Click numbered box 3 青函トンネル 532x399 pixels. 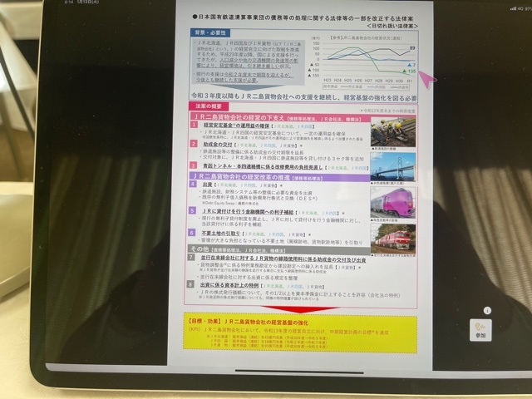pos(193,165)
